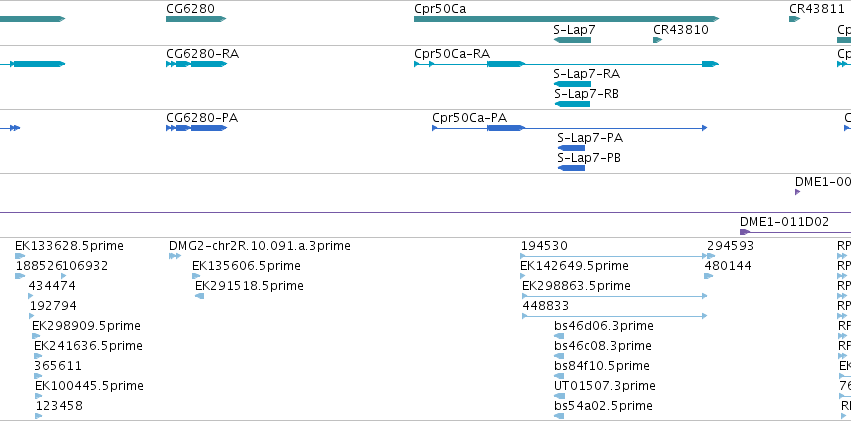This screenshot has width=851, height=421.
Task: Select the bs46d06.3prime label
Action: [x=603, y=326]
